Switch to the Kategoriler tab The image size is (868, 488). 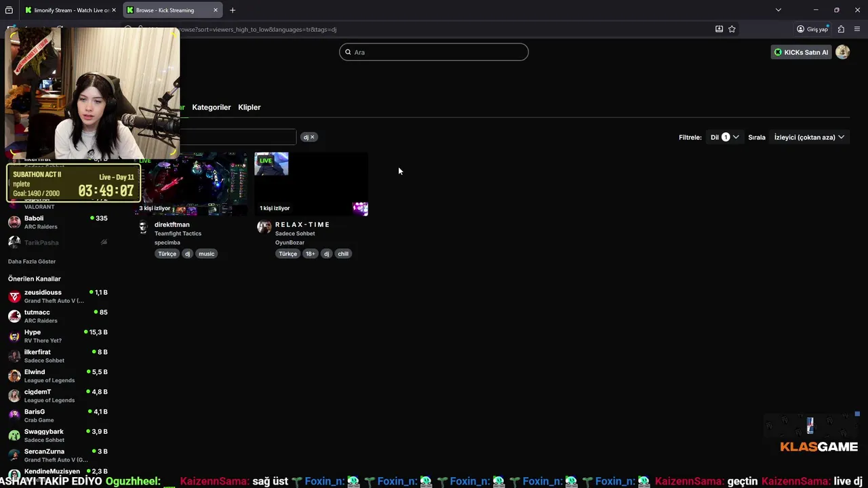211,107
